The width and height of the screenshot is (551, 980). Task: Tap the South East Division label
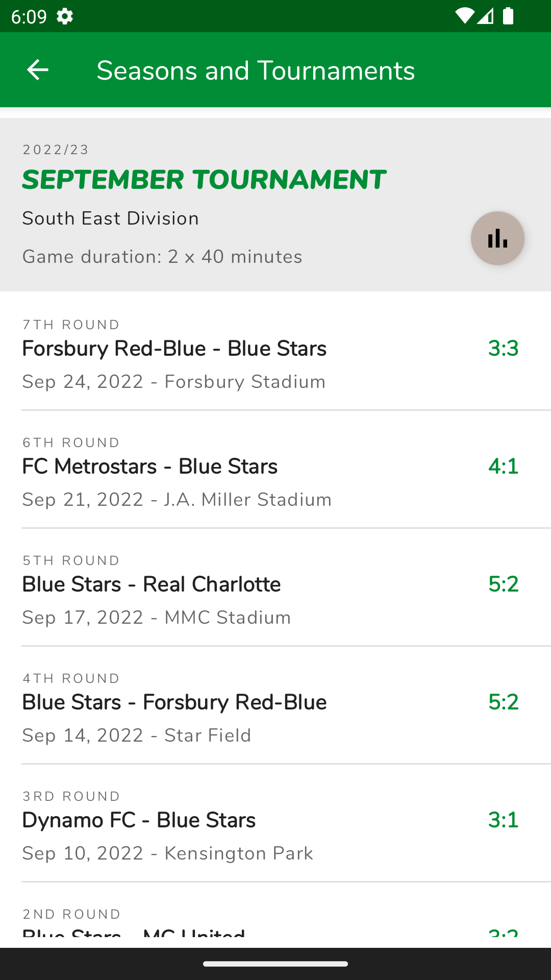110,218
